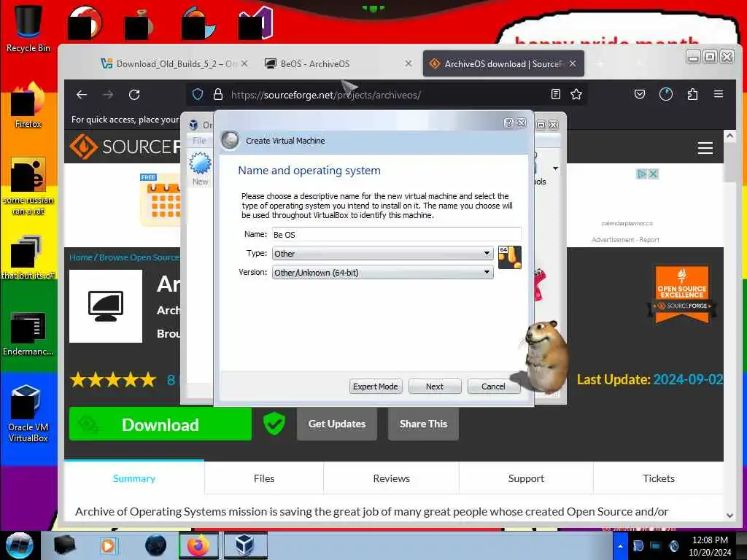
Task: Open the SourceForge site hamburger menu
Action: click(x=705, y=148)
